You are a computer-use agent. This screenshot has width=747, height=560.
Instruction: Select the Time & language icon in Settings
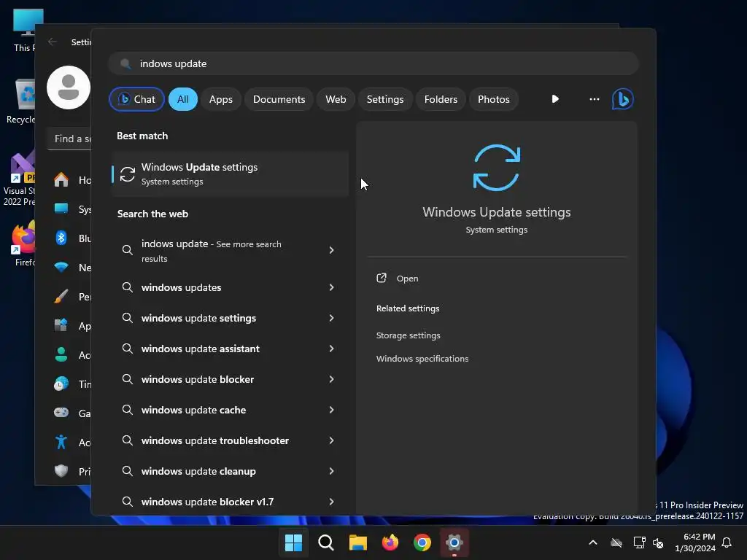click(61, 384)
